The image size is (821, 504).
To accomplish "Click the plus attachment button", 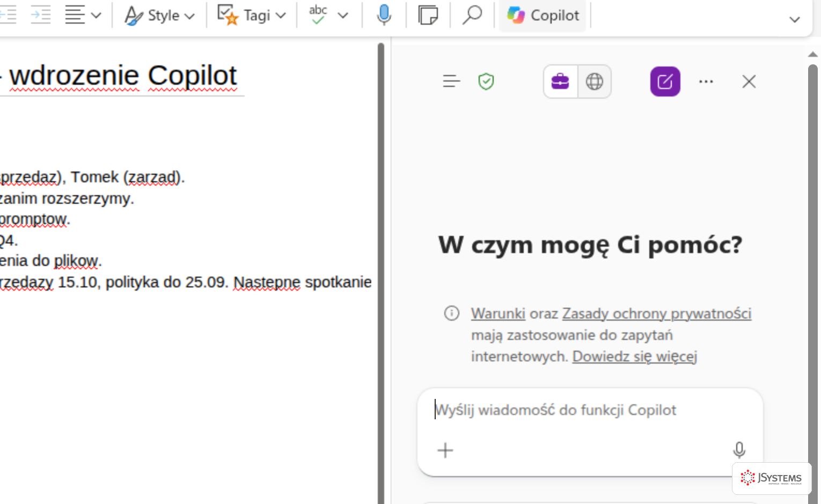I will coord(445,450).
